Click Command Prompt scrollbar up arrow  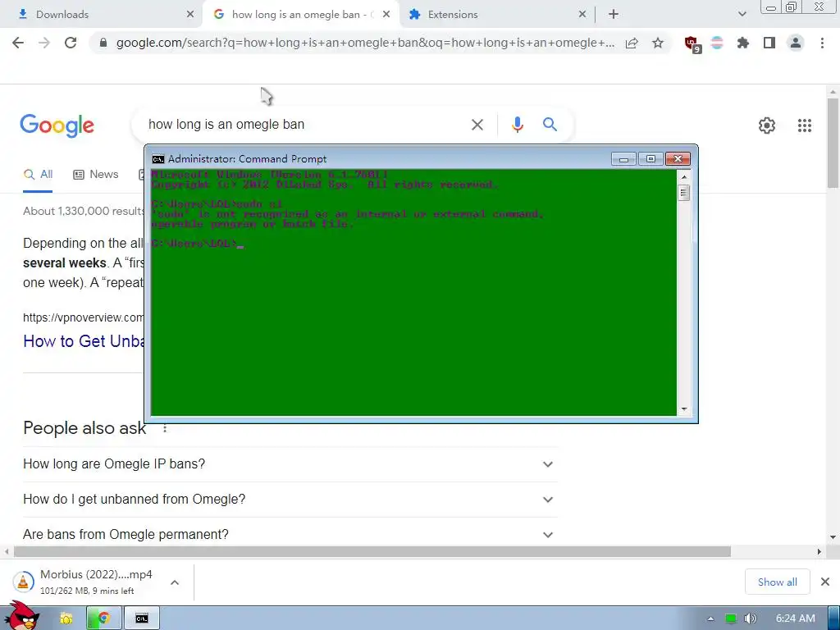coord(684,176)
